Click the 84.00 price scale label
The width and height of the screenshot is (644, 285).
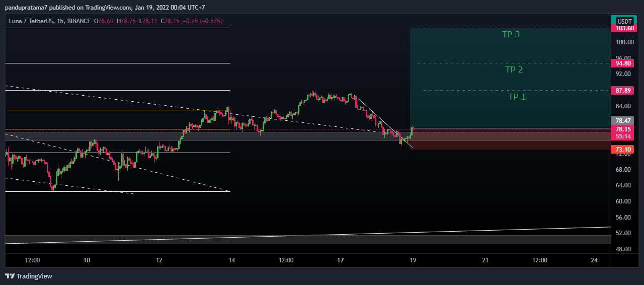624,106
